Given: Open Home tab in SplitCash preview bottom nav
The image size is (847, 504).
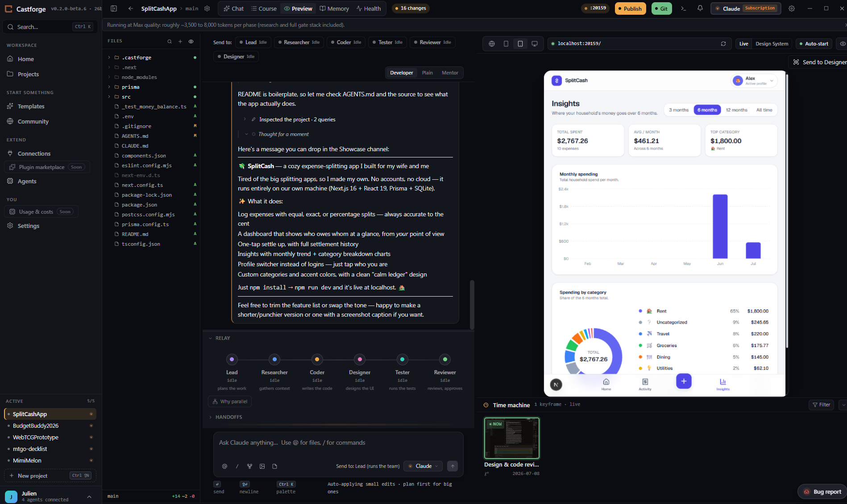Looking at the screenshot, I should [606, 384].
